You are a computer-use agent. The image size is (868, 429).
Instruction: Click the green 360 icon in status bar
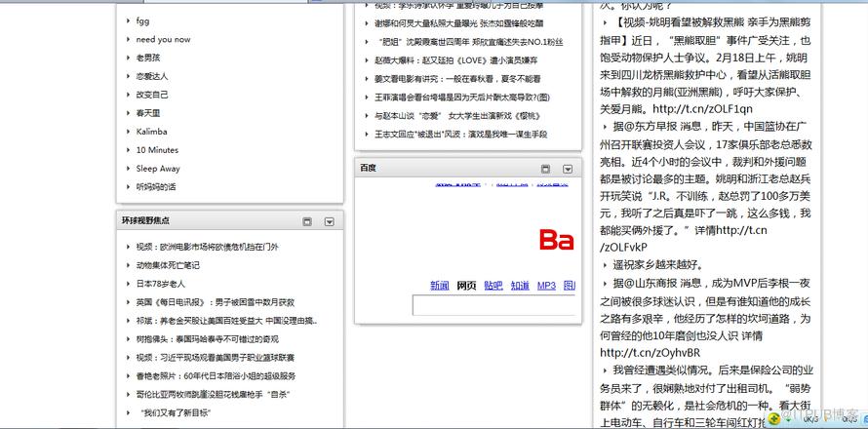point(774,419)
